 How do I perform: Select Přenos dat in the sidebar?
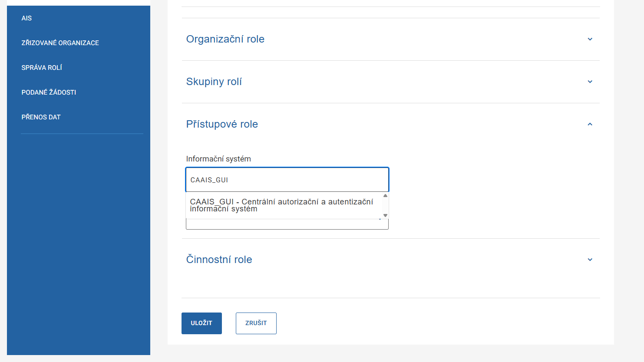[x=41, y=117]
